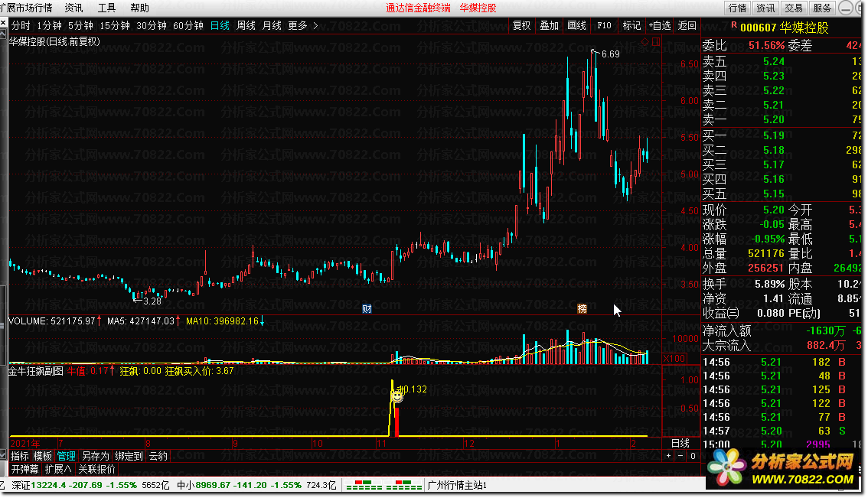Open the 日线 period selector at bottom right

click(x=680, y=443)
